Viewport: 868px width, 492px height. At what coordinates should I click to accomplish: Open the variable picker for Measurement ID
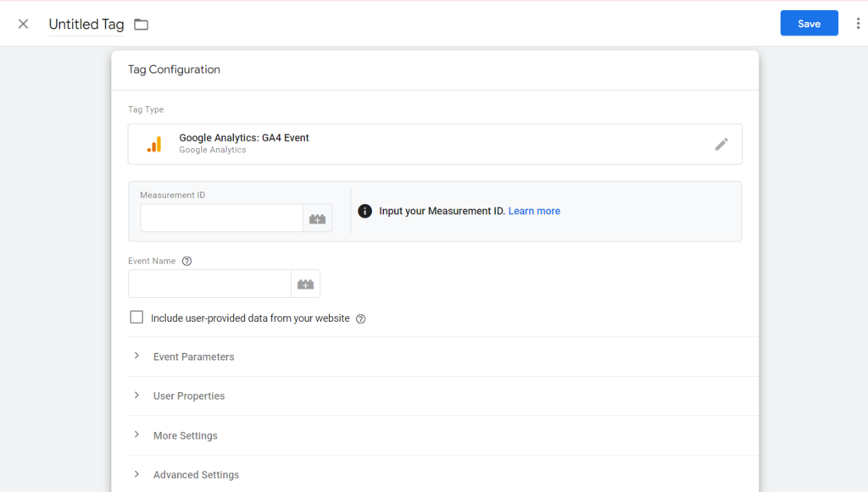[x=317, y=218]
